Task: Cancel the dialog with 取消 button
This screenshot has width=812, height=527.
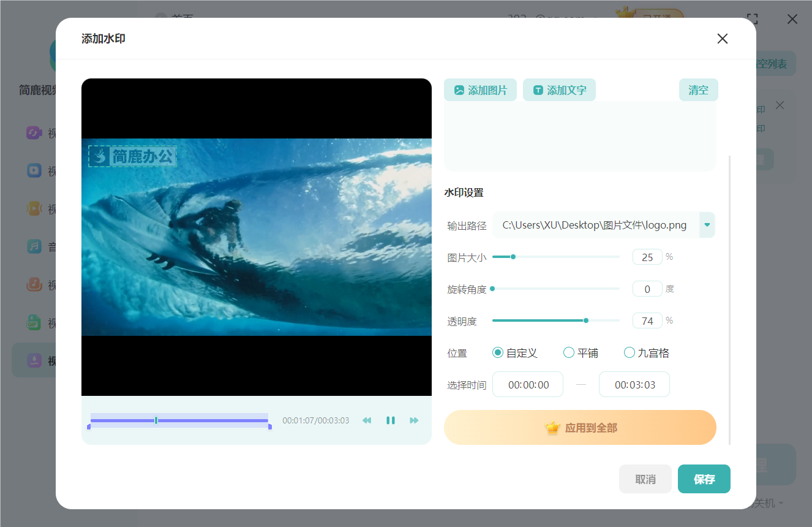Action: [645, 479]
